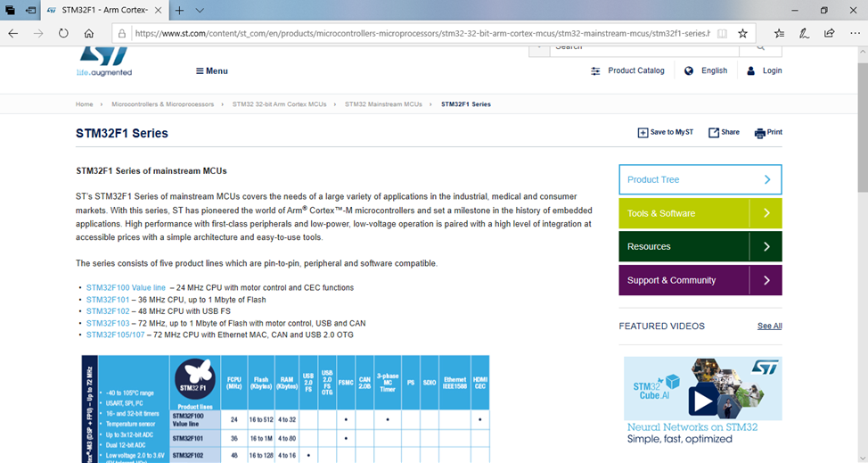Viewport: 868px width, 463px height.
Task: Click the search magnifier icon
Action: (x=760, y=49)
